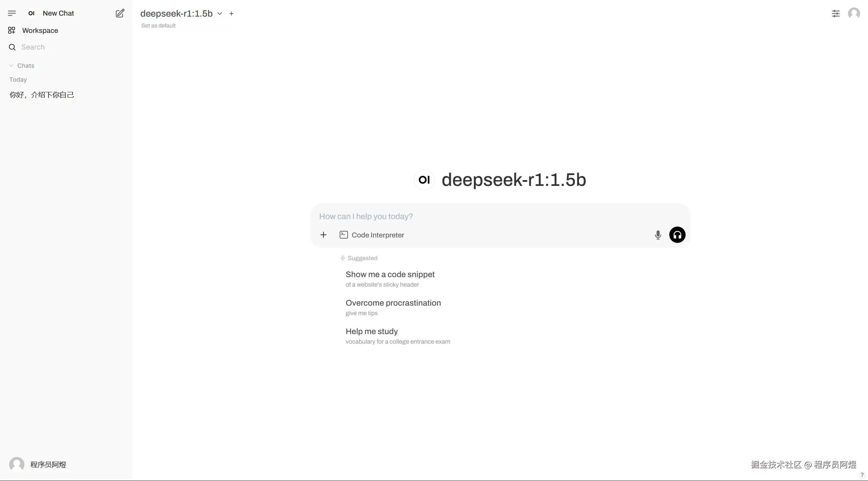
Task: Start voice call with the headphone button
Action: [x=677, y=235]
